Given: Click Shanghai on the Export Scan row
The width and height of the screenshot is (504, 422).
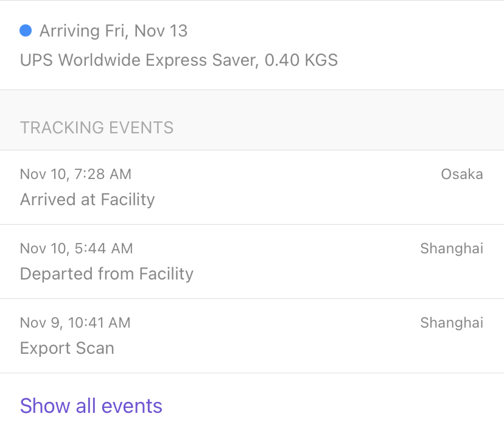Looking at the screenshot, I should (452, 323).
